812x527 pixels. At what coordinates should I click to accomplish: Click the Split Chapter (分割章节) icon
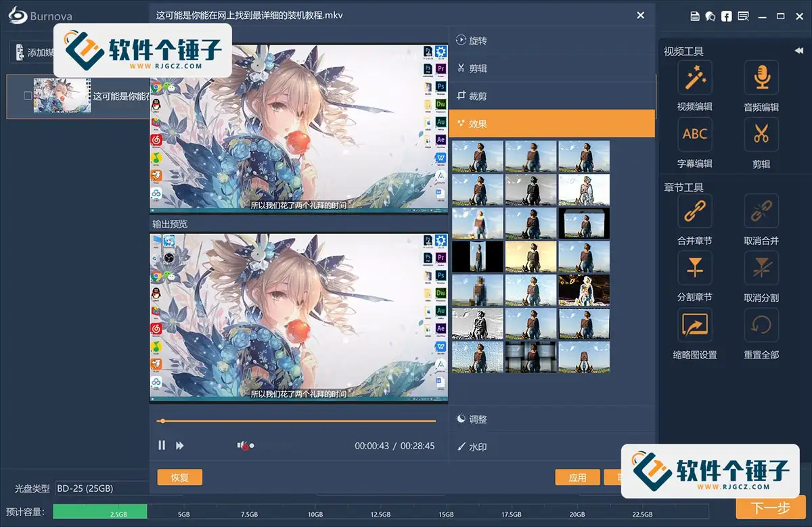tap(694, 268)
